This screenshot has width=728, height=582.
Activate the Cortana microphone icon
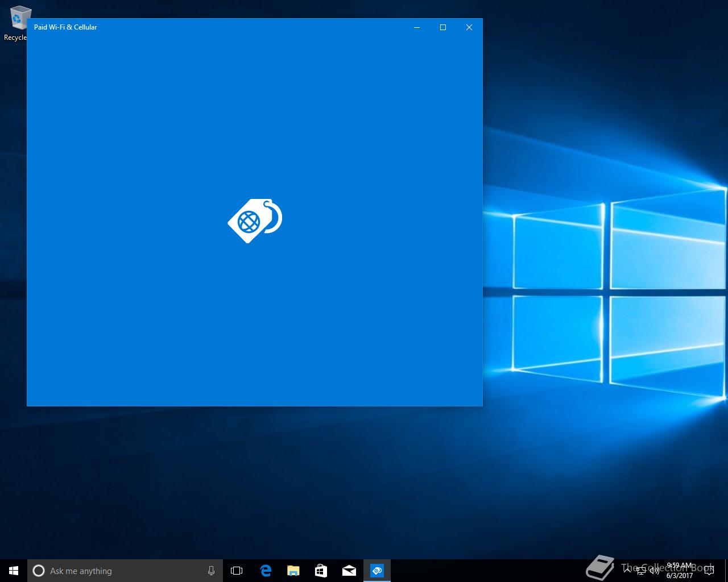211,571
